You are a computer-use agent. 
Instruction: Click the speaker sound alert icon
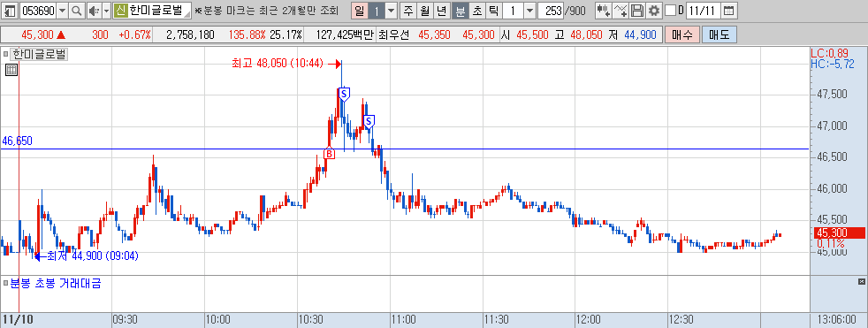[93, 11]
